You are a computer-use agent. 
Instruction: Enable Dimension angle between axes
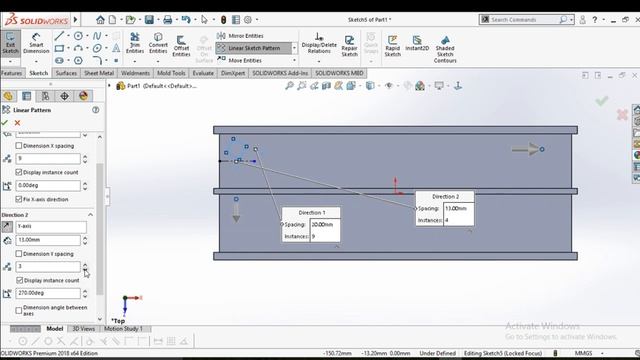(19, 311)
